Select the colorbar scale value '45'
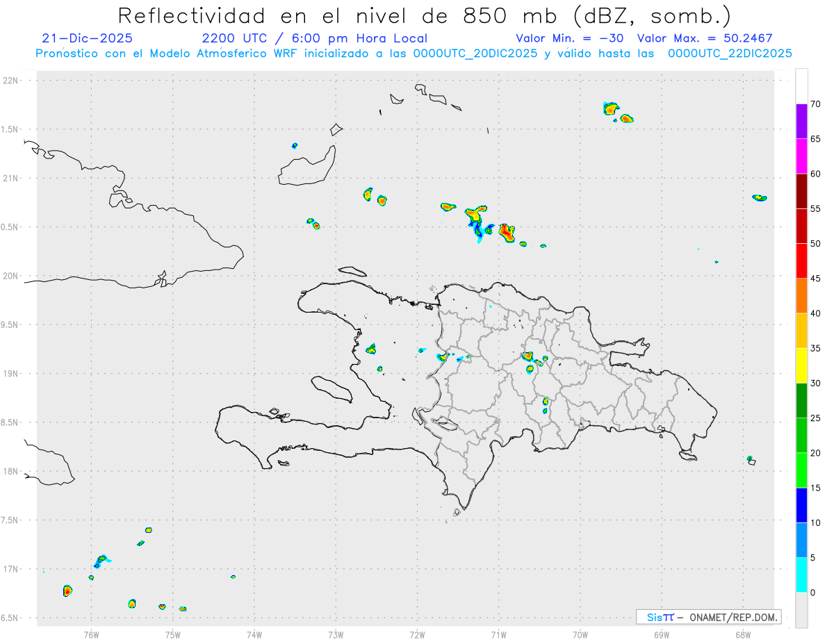 click(816, 279)
